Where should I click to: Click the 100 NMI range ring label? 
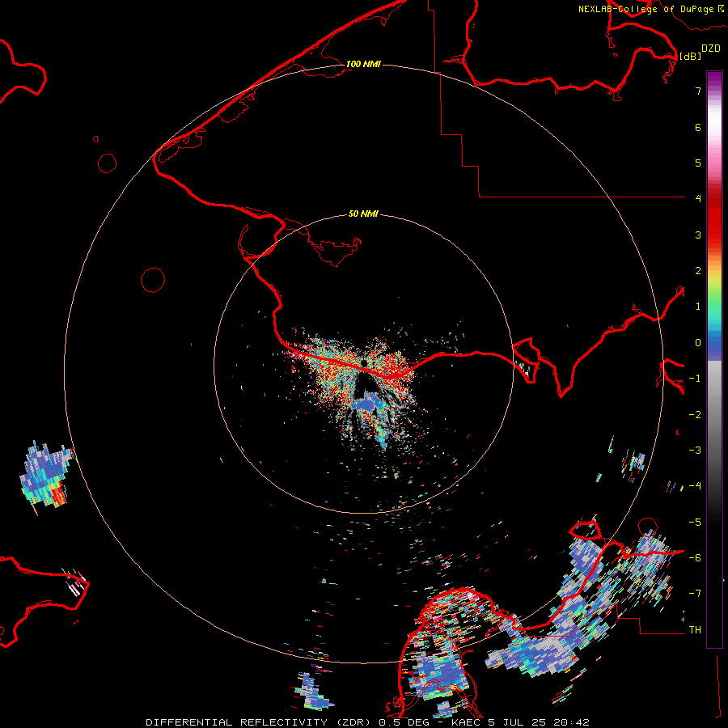click(363, 64)
